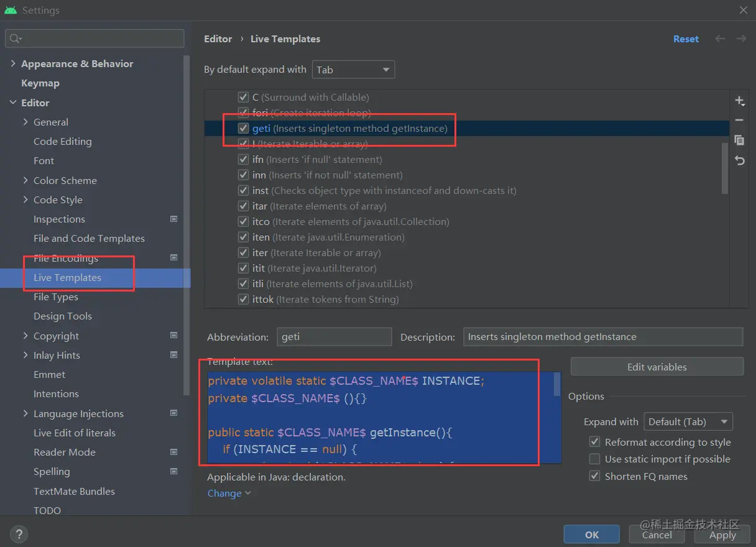Click the settings search field

coord(95,39)
